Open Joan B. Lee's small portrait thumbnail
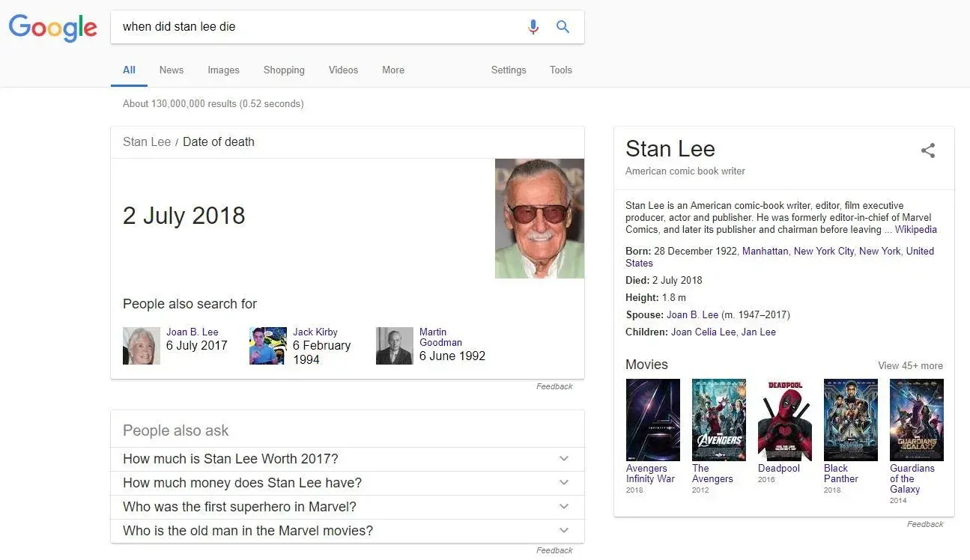Screen dimensions: 970x560 [142, 346]
